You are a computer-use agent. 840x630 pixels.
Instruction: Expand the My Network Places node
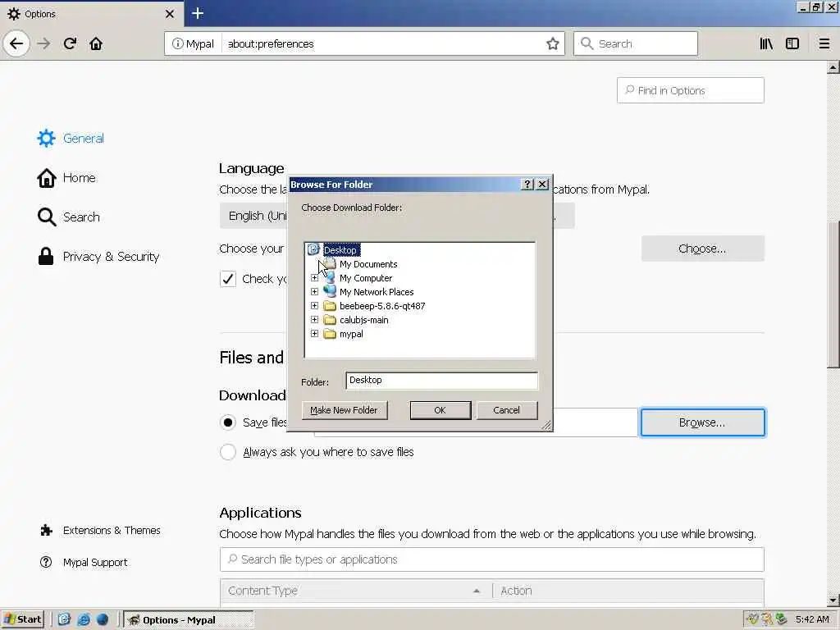(x=314, y=291)
